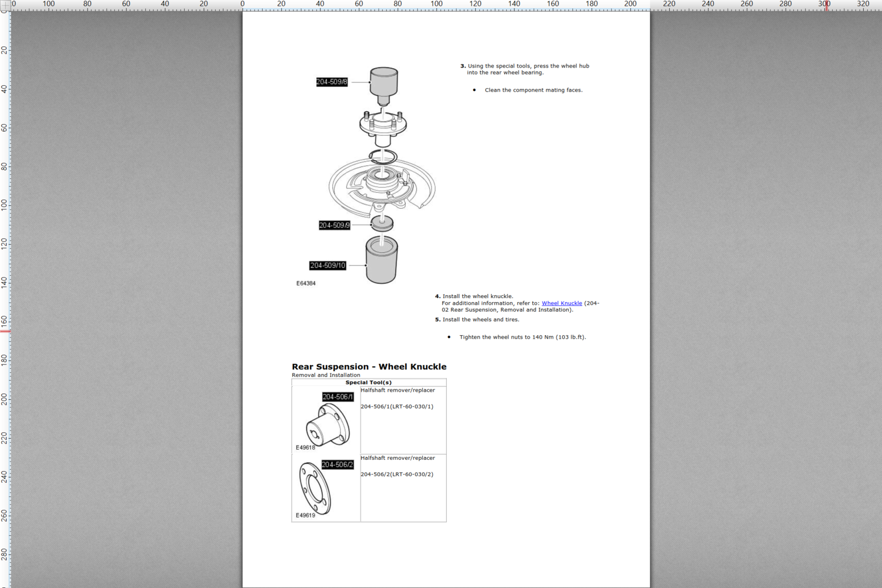Click the E49619 flange ring illustration

pos(315,488)
